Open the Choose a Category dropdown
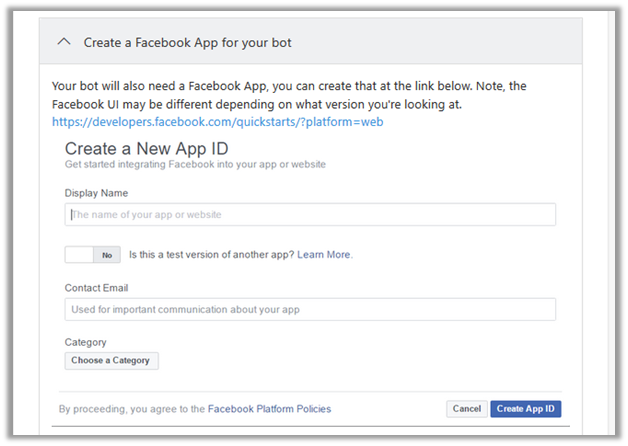This screenshot has height=446, width=628. [x=111, y=360]
